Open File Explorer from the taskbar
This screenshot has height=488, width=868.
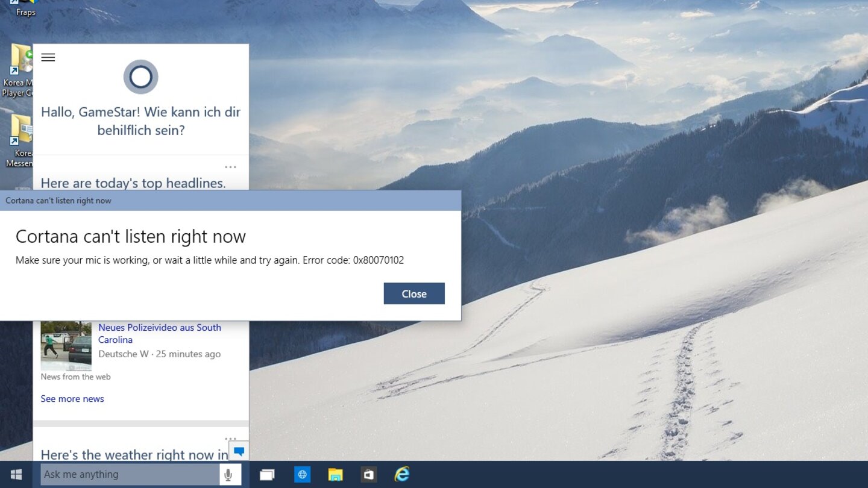(x=335, y=475)
